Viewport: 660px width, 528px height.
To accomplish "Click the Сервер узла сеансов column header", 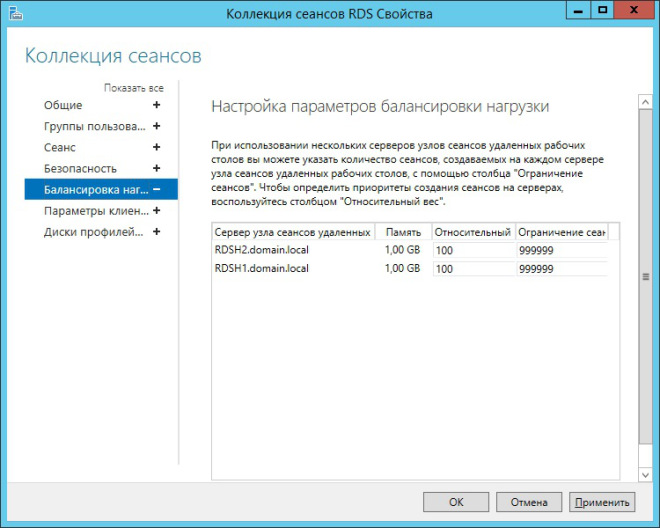I will (292, 232).
